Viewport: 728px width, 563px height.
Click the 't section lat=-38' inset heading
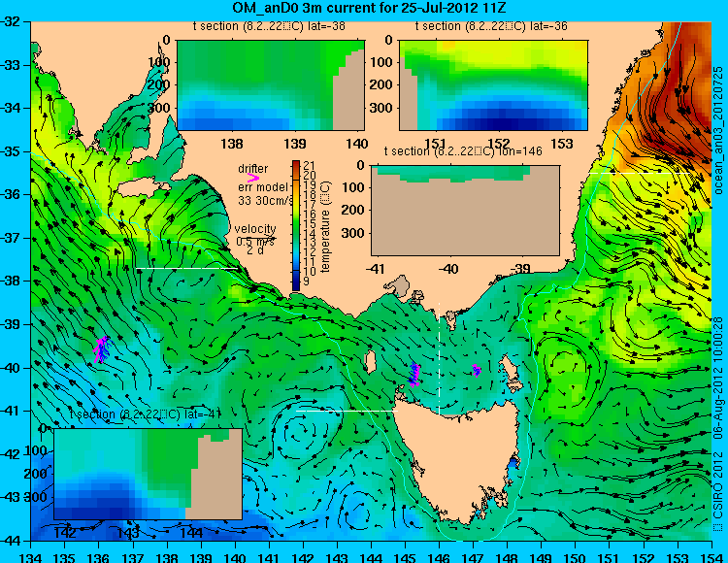pyautogui.click(x=269, y=26)
